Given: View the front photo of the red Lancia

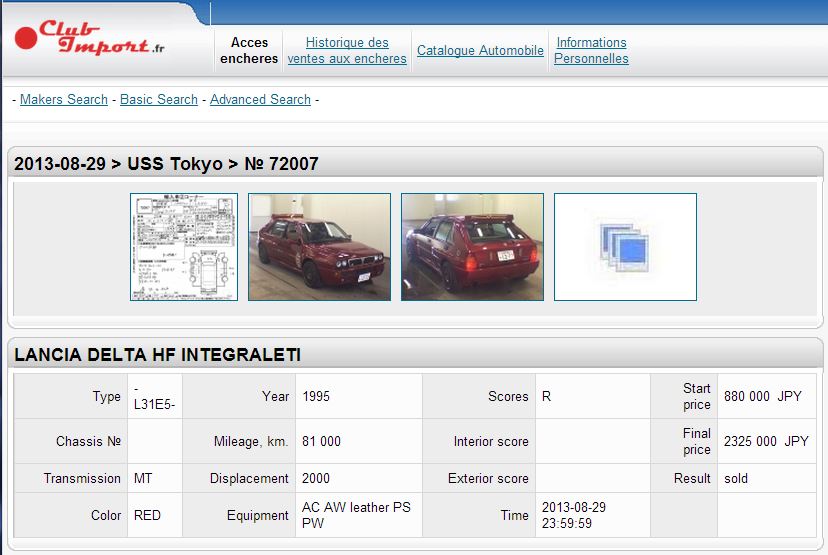Looking at the screenshot, I should pyautogui.click(x=319, y=247).
